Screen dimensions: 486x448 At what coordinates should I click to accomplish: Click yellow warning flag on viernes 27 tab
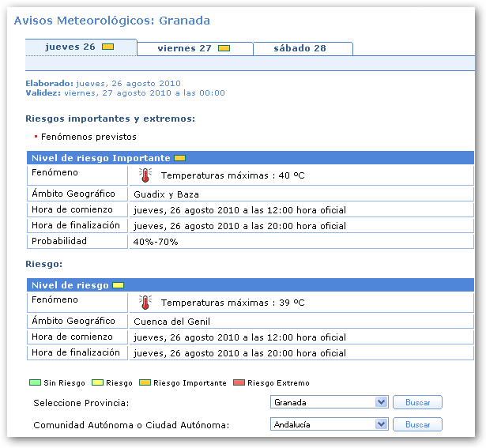click(x=224, y=49)
